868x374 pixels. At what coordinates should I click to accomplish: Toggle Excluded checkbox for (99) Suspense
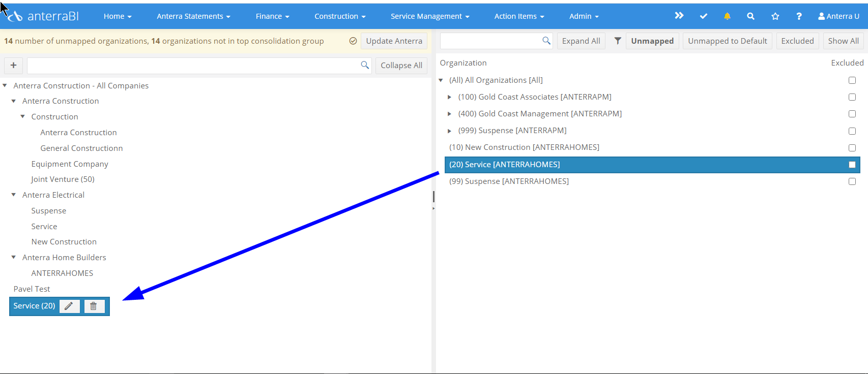(x=852, y=181)
